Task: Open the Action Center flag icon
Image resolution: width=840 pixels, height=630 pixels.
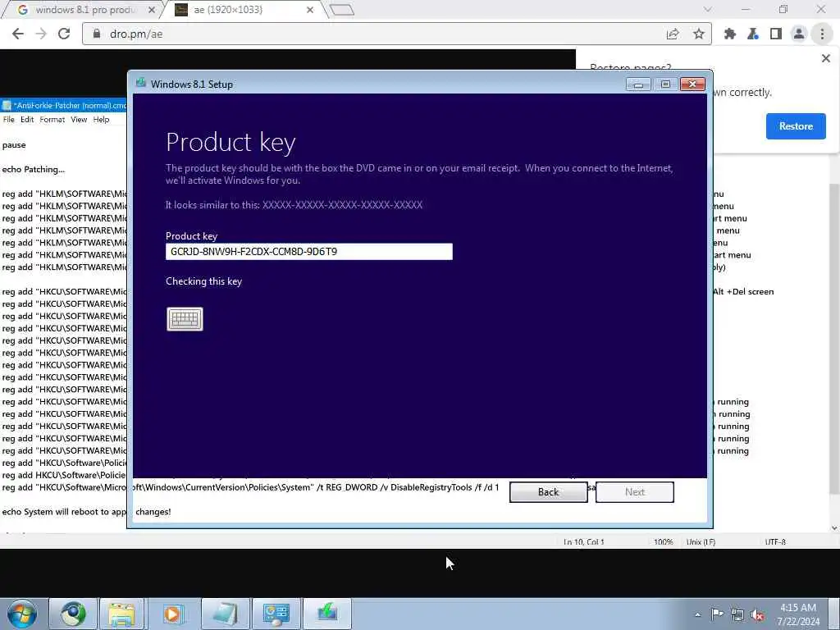Action: (x=717, y=614)
